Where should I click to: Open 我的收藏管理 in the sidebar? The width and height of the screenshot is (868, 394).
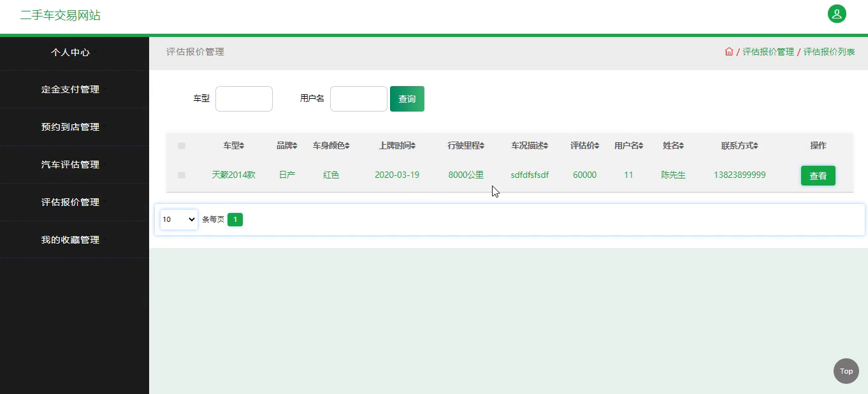tap(71, 240)
